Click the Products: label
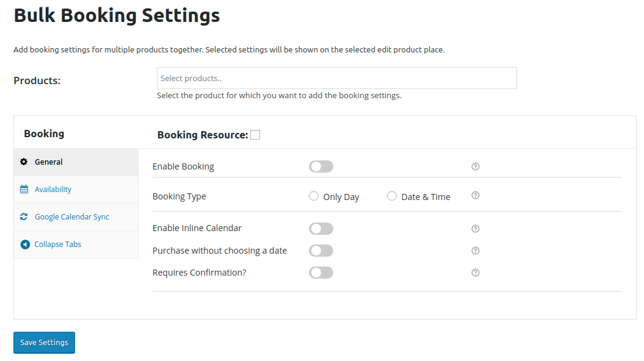This screenshot has height=361, width=644. 37,80
